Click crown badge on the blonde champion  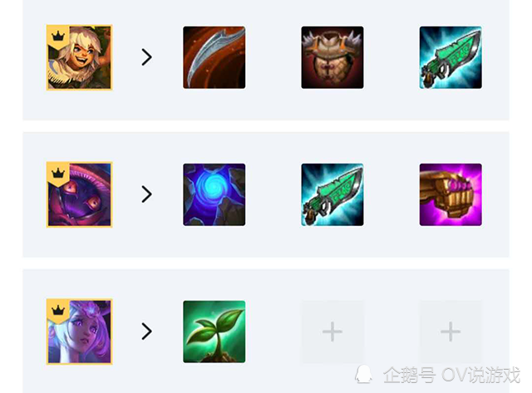point(58,37)
